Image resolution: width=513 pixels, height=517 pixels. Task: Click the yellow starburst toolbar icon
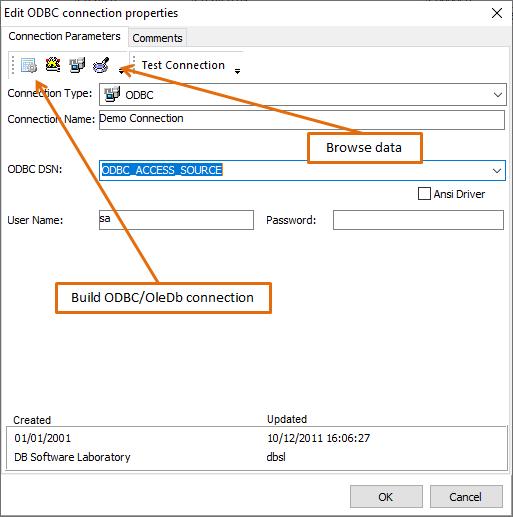53,65
